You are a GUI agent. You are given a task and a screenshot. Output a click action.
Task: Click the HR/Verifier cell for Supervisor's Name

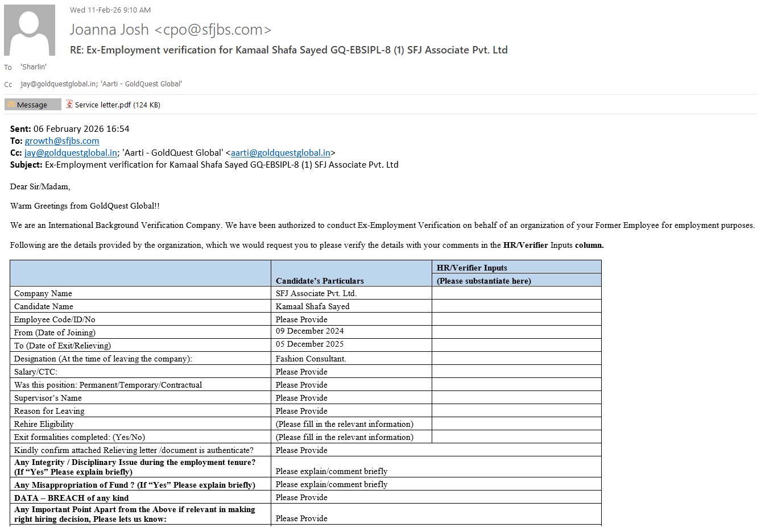(x=516, y=398)
